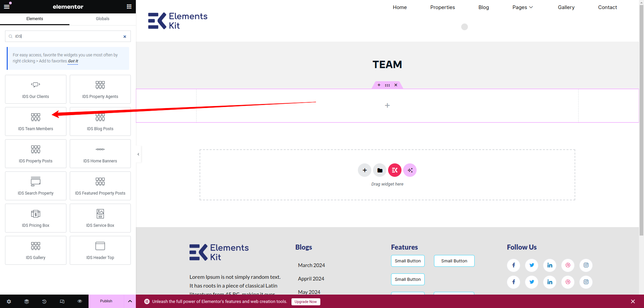Click the edit section drag handle
Screen dimensions: 644x308
pos(387,85)
